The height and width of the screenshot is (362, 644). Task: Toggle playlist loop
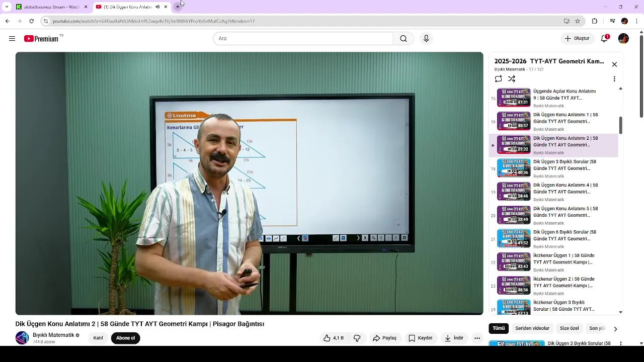(498, 79)
